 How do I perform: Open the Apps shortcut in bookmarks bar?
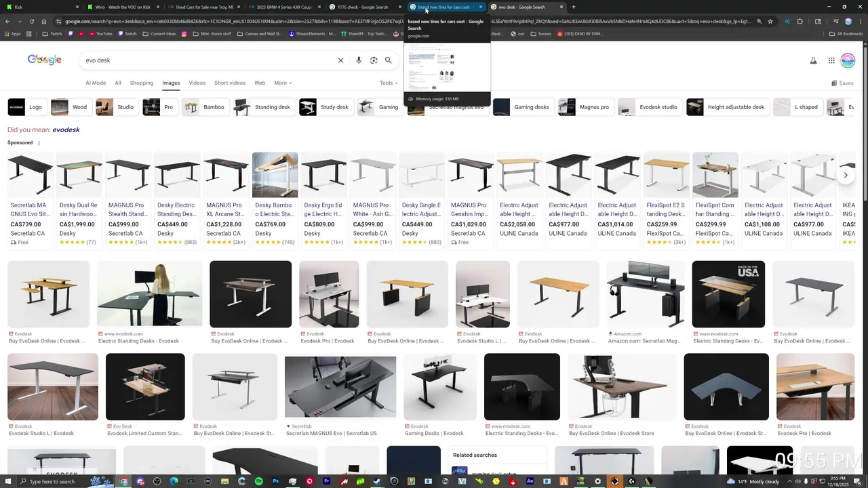12,33
